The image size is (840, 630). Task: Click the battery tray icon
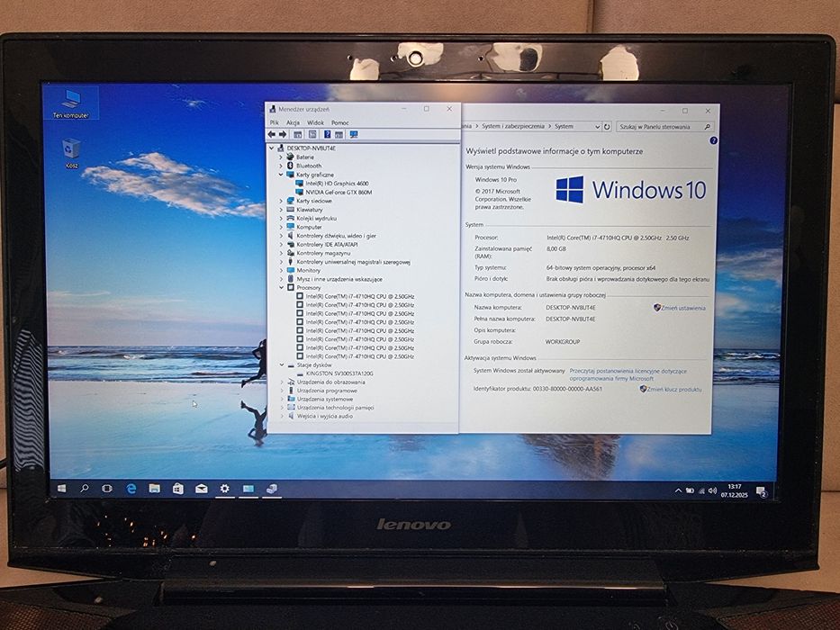690,490
